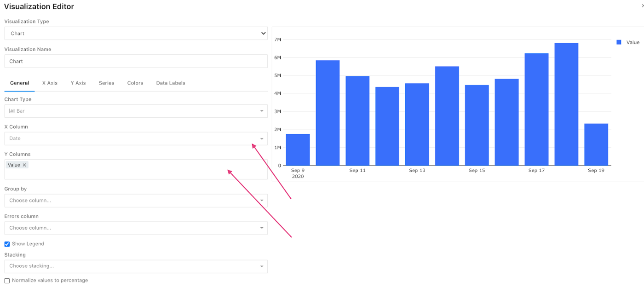Expand the X Column Date dropdown arrow
Screen dimensions: 644x293
coord(262,138)
